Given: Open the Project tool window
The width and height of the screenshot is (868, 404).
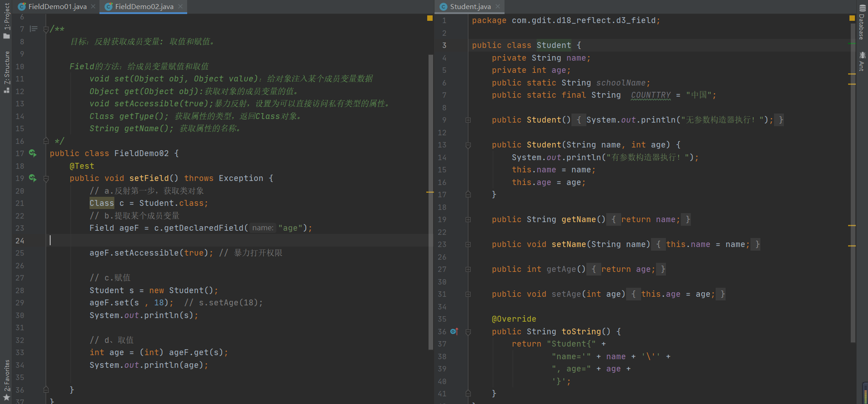Looking at the screenshot, I should [6, 21].
